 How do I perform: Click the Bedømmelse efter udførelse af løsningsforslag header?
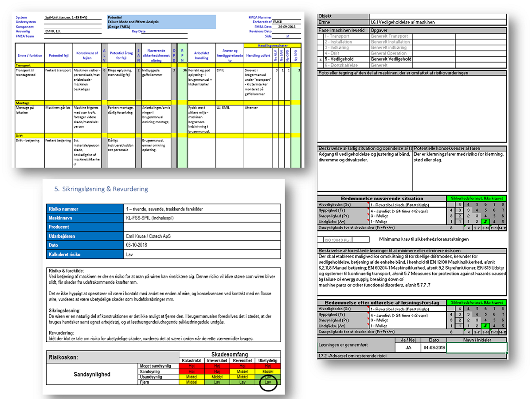point(382,303)
